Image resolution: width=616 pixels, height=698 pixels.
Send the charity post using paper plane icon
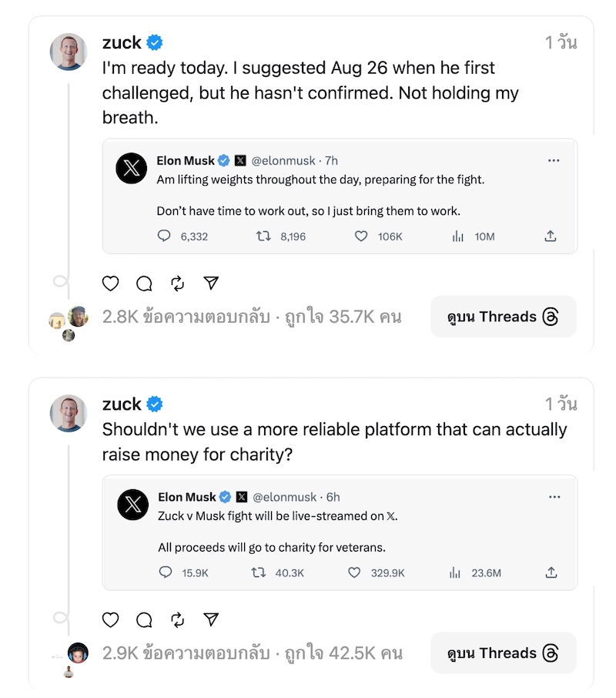pos(211,620)
